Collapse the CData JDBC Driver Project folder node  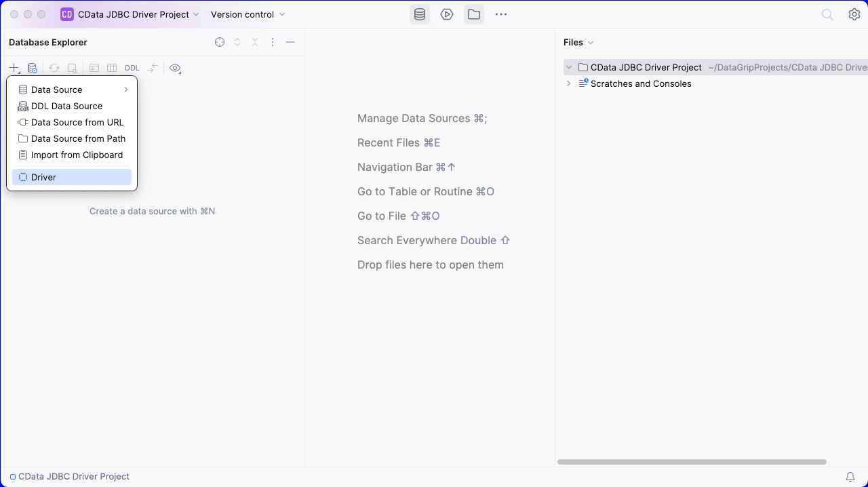(x=569, y=67)
